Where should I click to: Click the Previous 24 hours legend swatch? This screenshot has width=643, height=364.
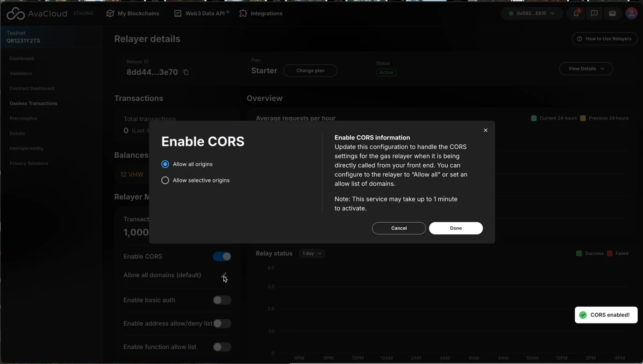point(583,118)
